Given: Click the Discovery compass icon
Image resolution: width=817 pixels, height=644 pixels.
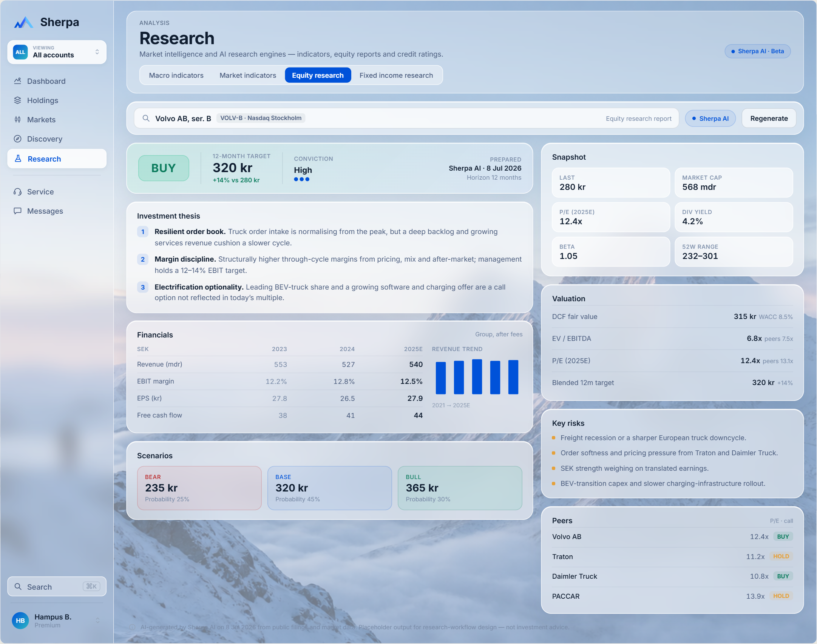Looking at the screenshot, I should [x=17, y=139].
